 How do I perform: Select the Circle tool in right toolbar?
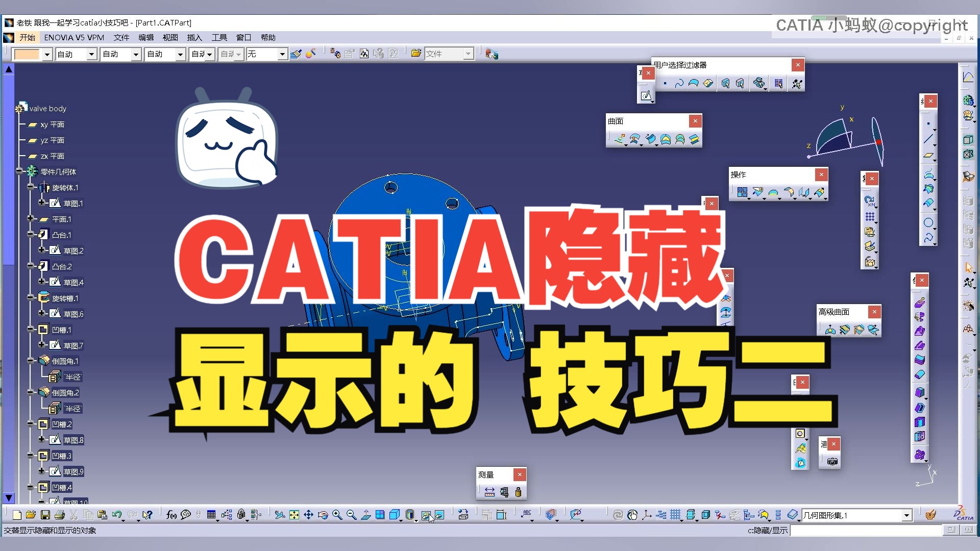click(928, 222)
